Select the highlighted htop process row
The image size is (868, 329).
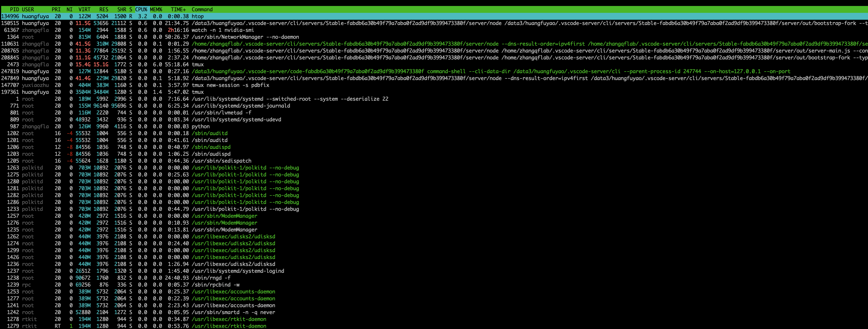[x=198, y=16]
